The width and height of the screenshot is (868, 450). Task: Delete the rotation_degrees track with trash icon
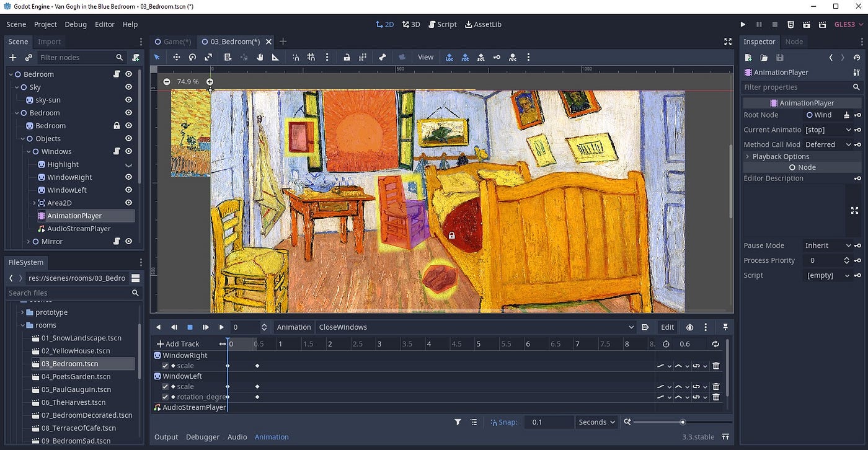point(716,397)
